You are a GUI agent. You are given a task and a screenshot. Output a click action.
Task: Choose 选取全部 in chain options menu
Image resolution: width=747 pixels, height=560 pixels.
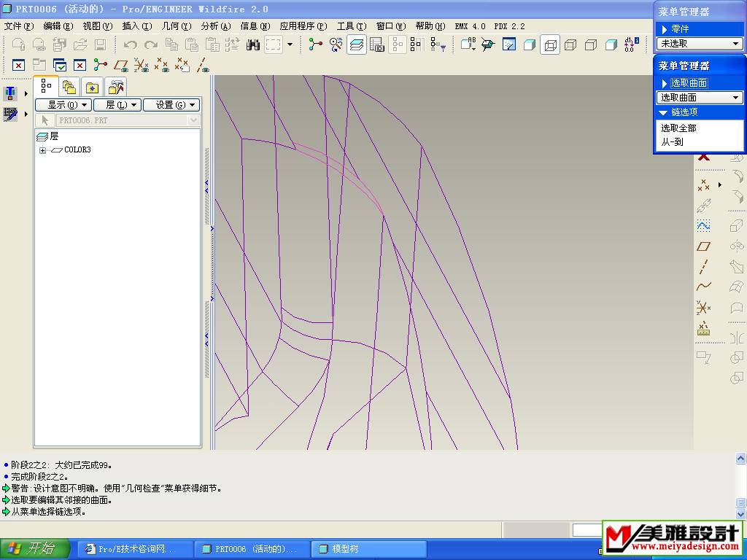678,128
